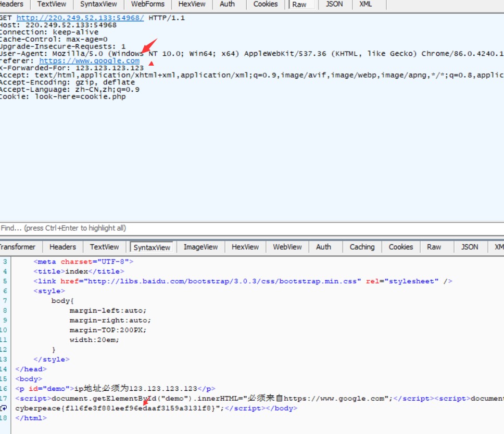
Task: Click the Accept-Encoding gzip, deflate line
Action: [x=68, y=82]
